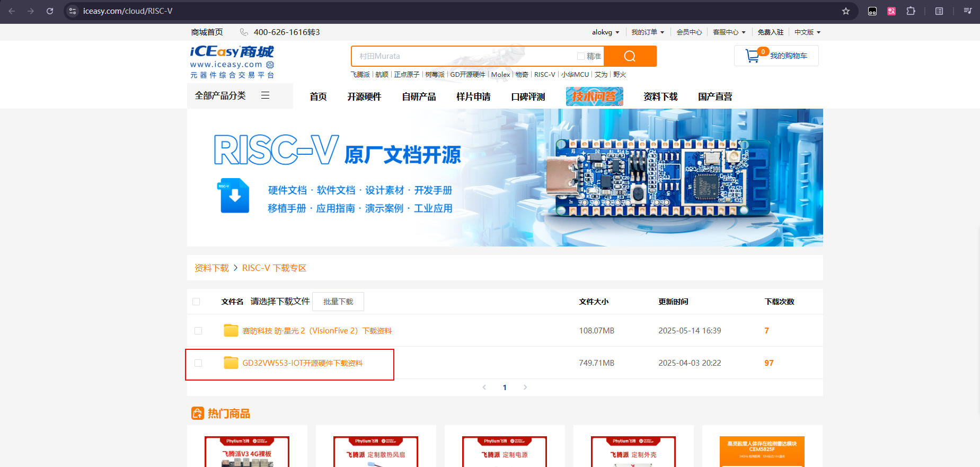Open 免费入驻 link
Screen dimensions: 980x467
coord(770,32)
